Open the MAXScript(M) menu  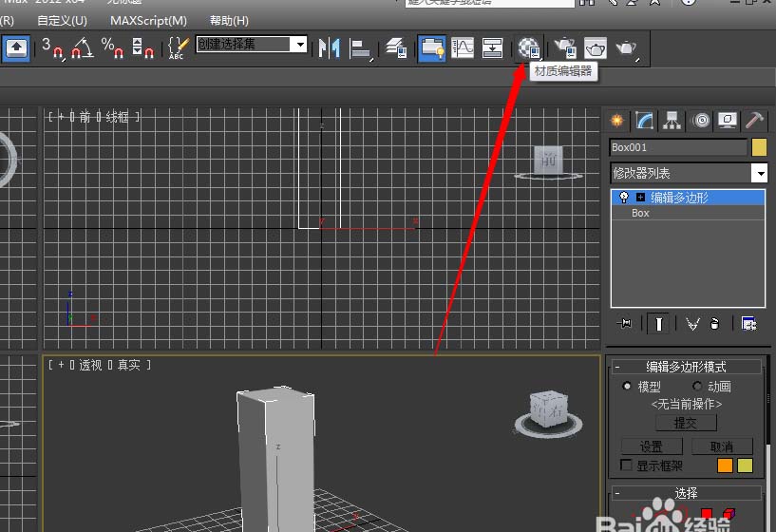148,21
